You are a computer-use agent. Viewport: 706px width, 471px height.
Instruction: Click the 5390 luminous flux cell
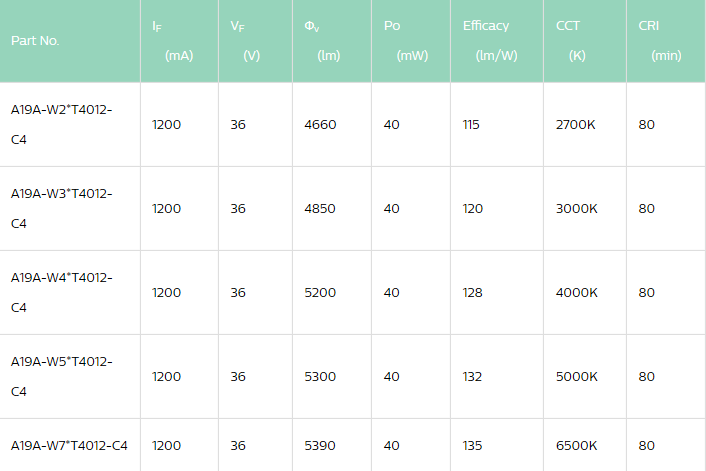click(320, 444)
